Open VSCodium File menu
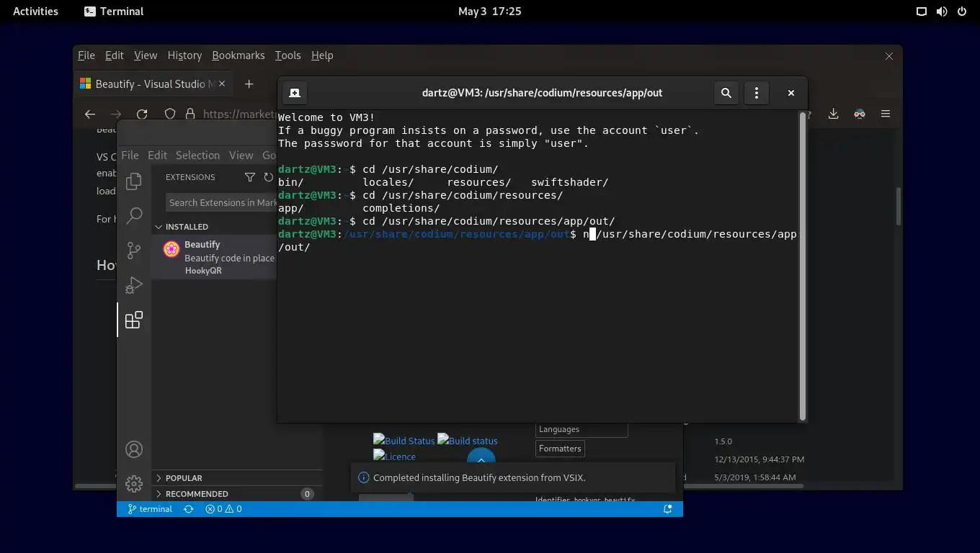Screen dimensions: 980x553 click(x=130, y=155)
